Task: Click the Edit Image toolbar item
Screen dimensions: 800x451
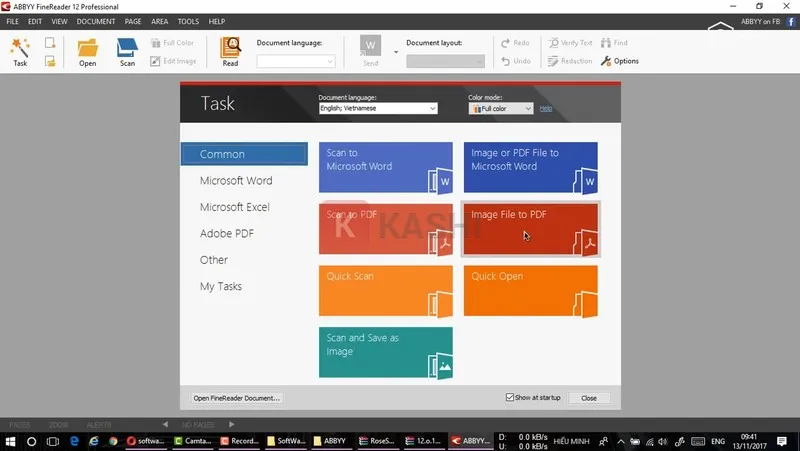Action: click(173, 61)
